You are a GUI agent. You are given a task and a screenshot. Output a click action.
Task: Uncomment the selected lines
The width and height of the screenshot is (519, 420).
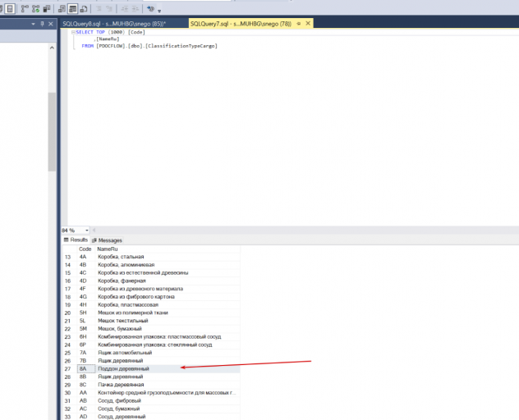[109, 9]
